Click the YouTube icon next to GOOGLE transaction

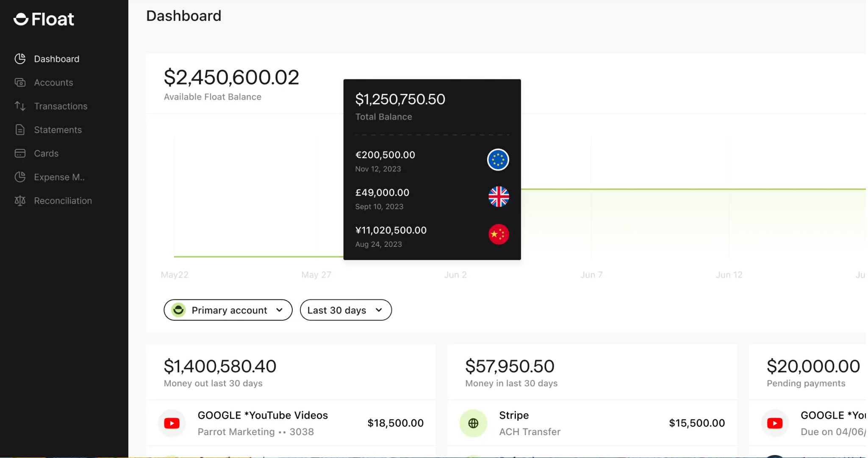(x=172, y=423)
